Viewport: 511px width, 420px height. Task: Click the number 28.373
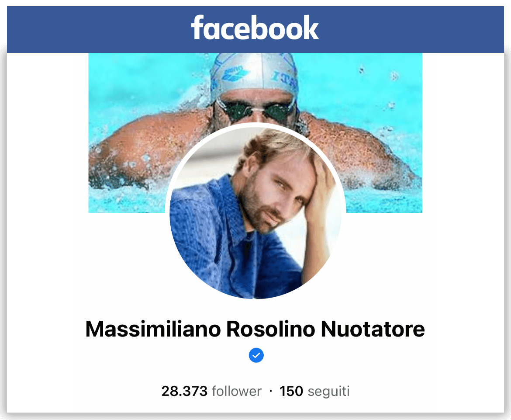184,391
